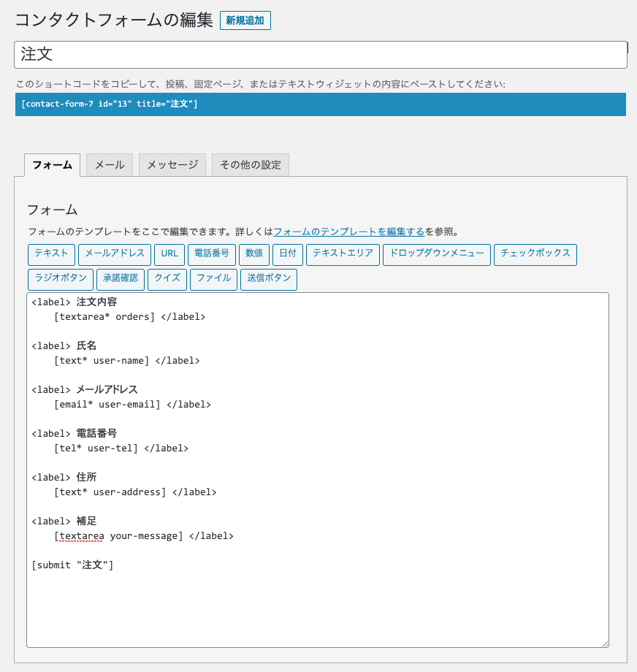
Task: Insert a テキスト tag
Action: [x=51, y=255]
